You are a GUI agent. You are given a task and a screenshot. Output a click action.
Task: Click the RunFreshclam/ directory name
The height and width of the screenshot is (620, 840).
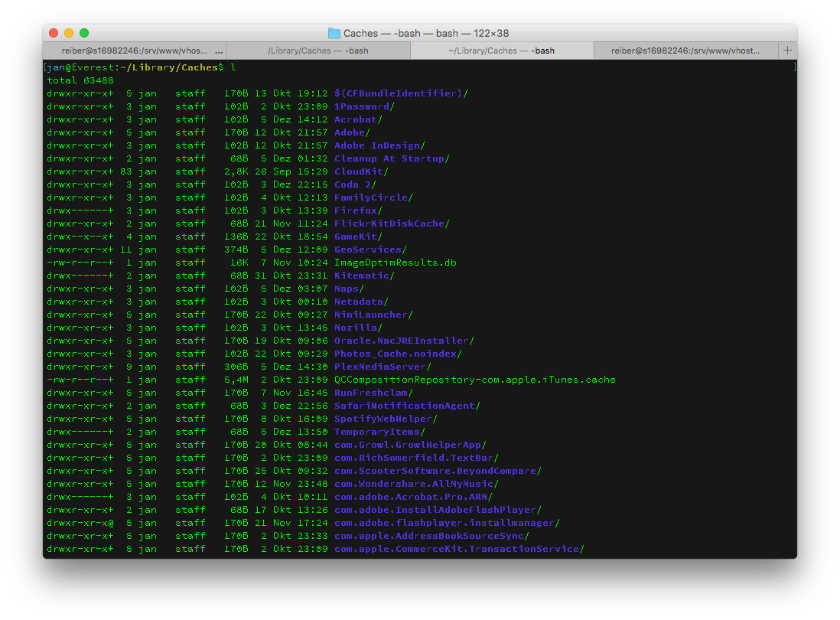coord(373,393)
